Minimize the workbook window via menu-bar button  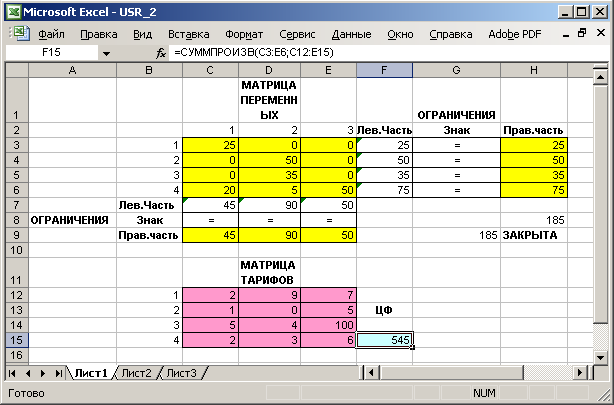[565, 34]
